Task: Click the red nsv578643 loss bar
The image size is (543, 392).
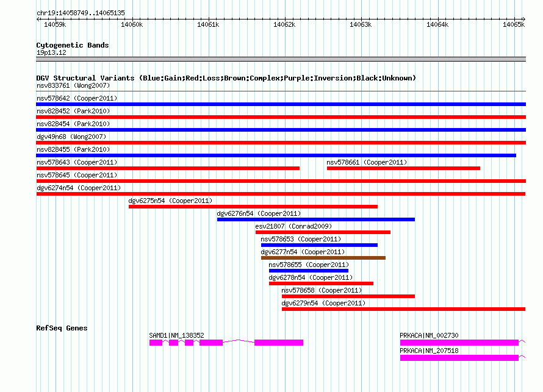Action: 168,168
